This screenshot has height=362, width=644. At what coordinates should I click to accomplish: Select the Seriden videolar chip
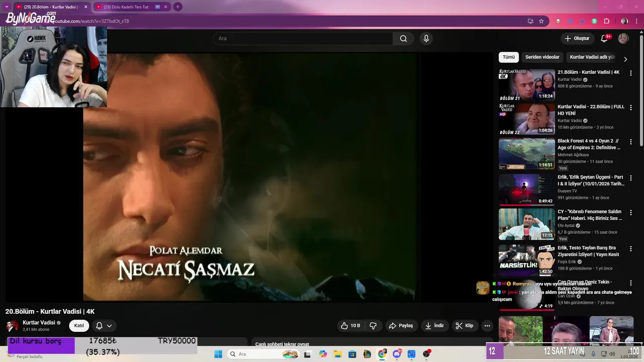(x=542, y=57)
